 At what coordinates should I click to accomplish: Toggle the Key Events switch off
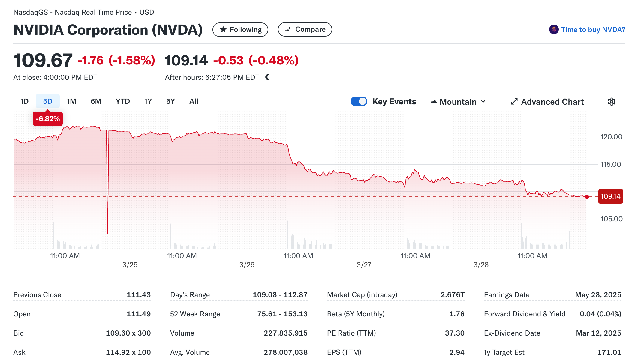359,101
